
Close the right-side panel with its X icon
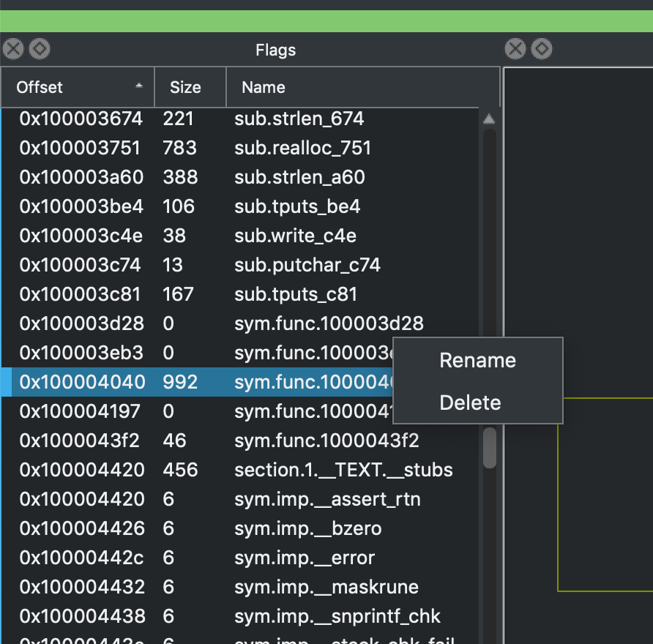[515, 48]
